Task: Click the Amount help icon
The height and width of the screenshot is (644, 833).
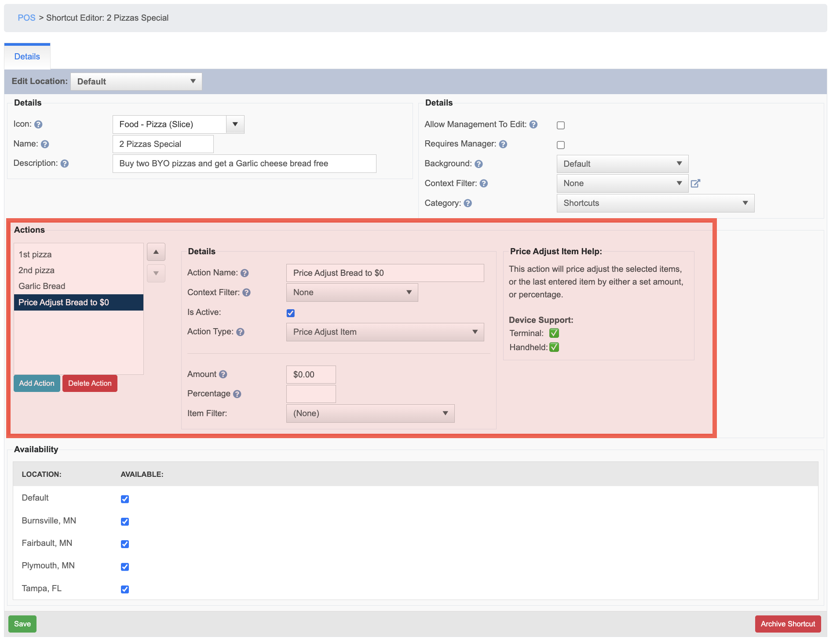Action: [223, 374]
